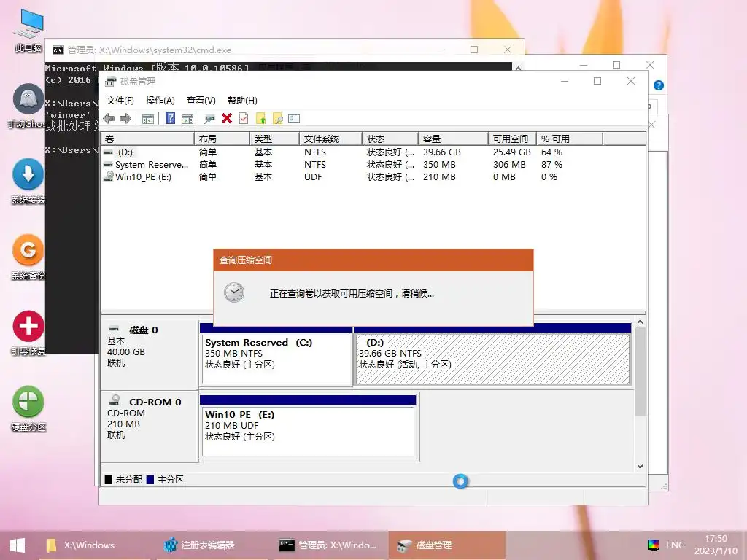747x560 pixels.
Task: Click the 磁盘 0 disk icon label
Action: pos(114,329)
